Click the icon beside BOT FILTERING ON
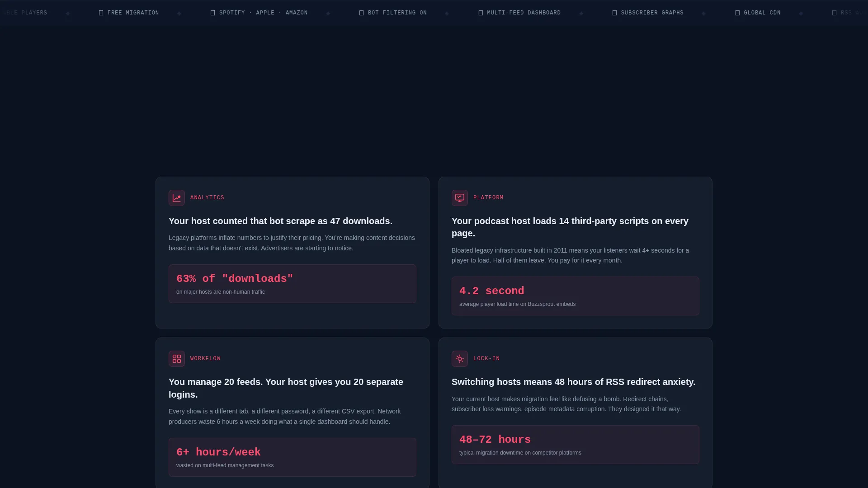 tap(362, 13)
